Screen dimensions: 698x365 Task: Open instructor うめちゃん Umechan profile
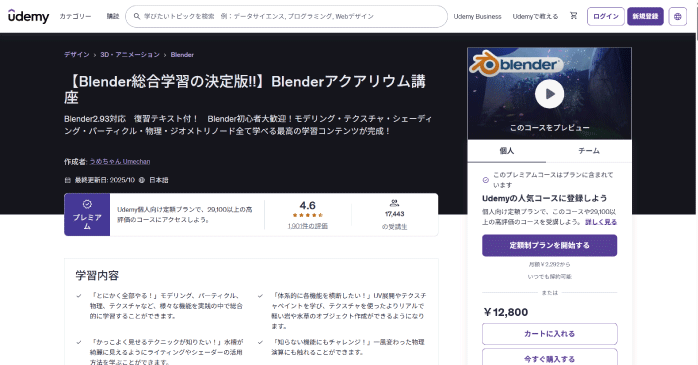click(x=120, y=162)
